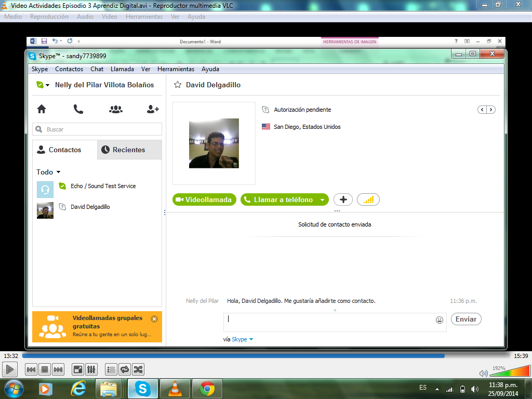Switch to the Recientes tab

[x=129, y=150]
